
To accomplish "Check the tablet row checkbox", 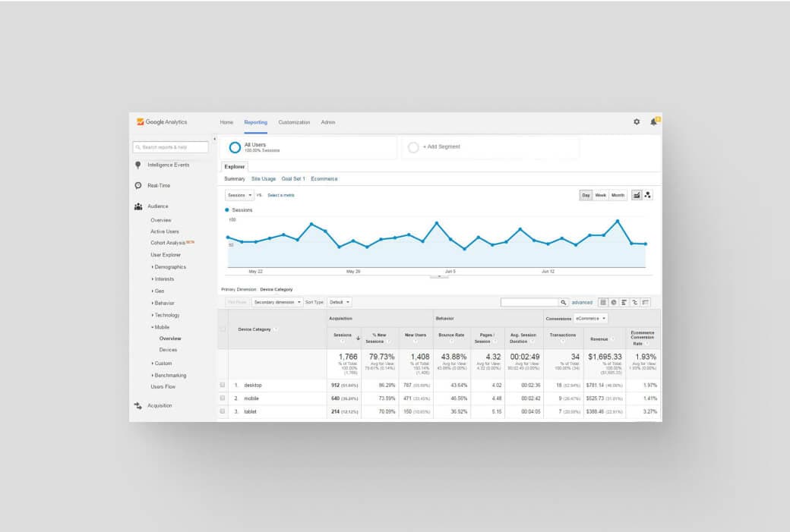I will [x=222, y=411].
